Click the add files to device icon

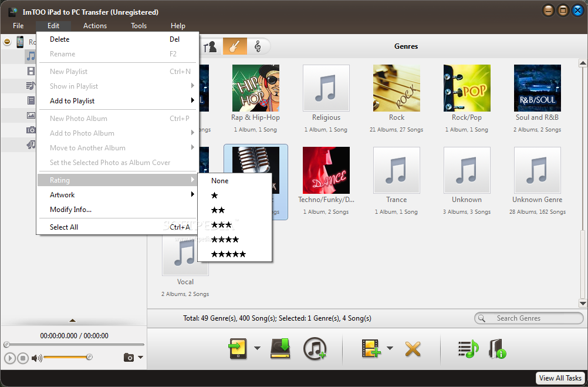(x=371, y=348)
